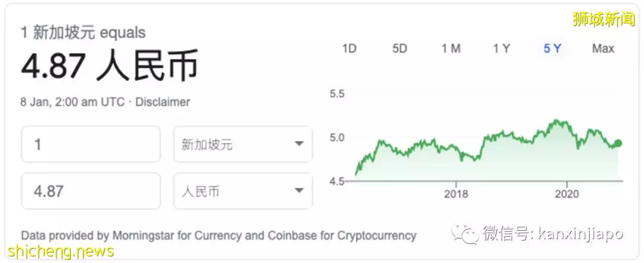Click the 狮城新闻 watermark label
Screen dimensions: 644x263
pos(603,19)
